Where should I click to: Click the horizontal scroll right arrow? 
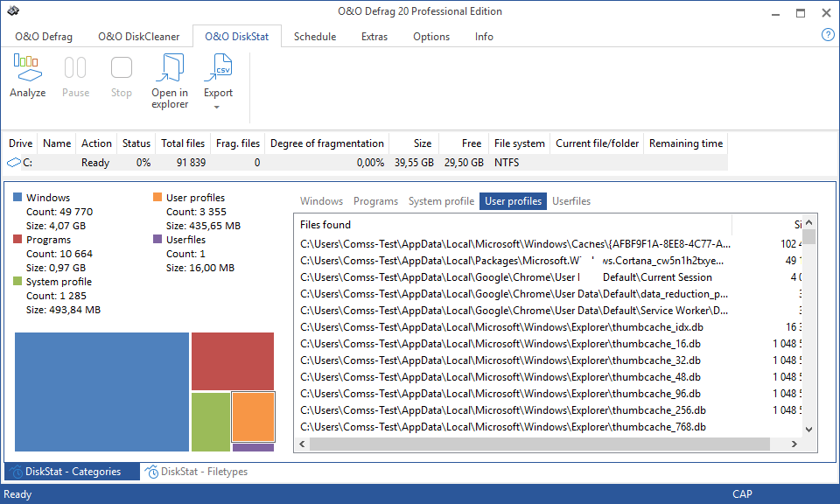point(794,444)
